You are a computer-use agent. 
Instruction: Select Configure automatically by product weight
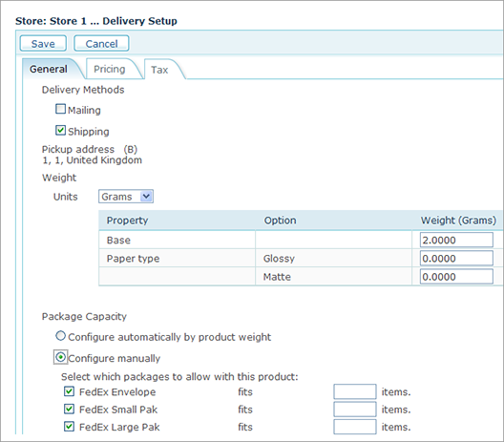click(60, 336)
